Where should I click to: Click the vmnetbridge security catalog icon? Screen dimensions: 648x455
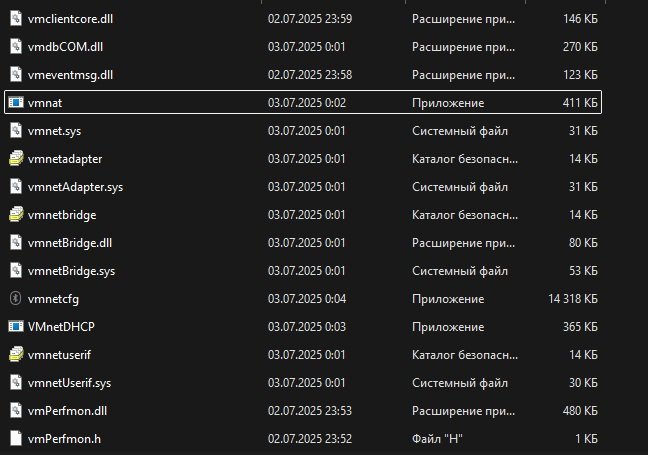[15, 214]
